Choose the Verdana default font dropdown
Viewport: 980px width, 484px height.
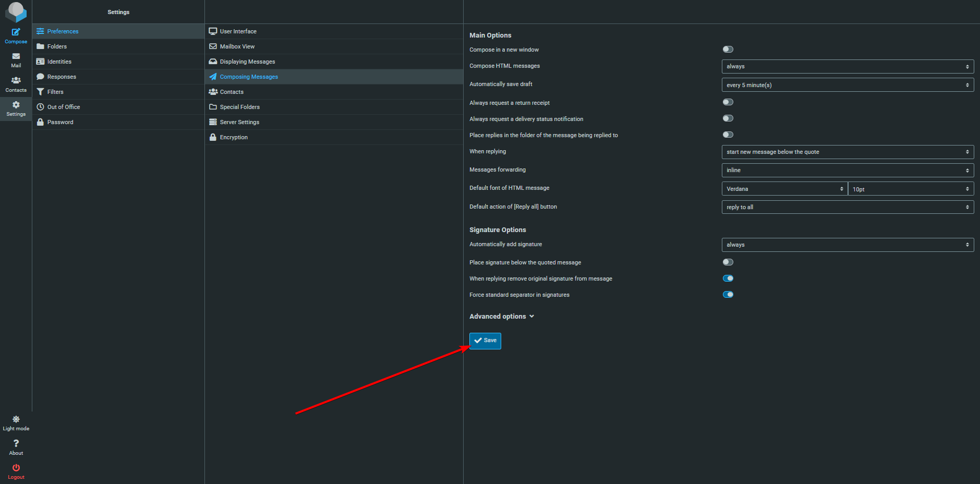(784, 189)
